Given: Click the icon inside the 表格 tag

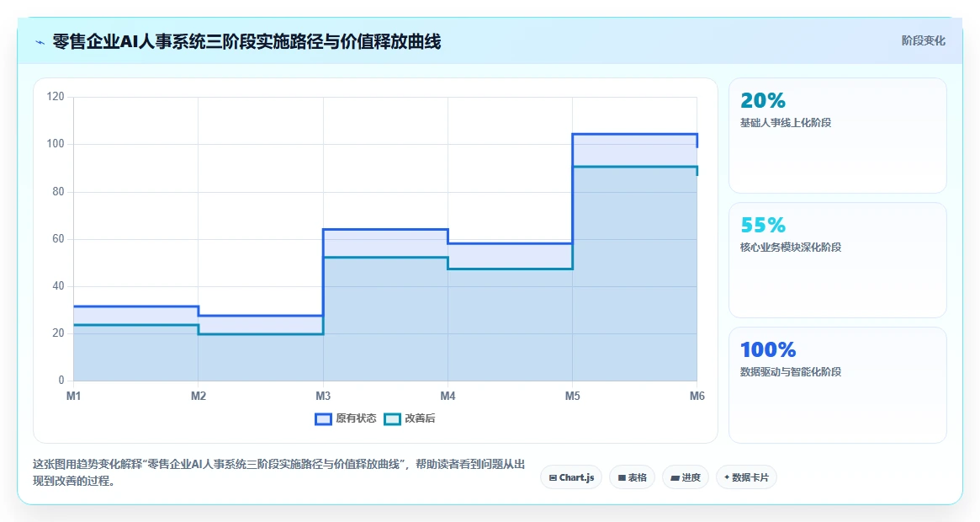Looking at the screenshot, I should click(x=622, y=477).
